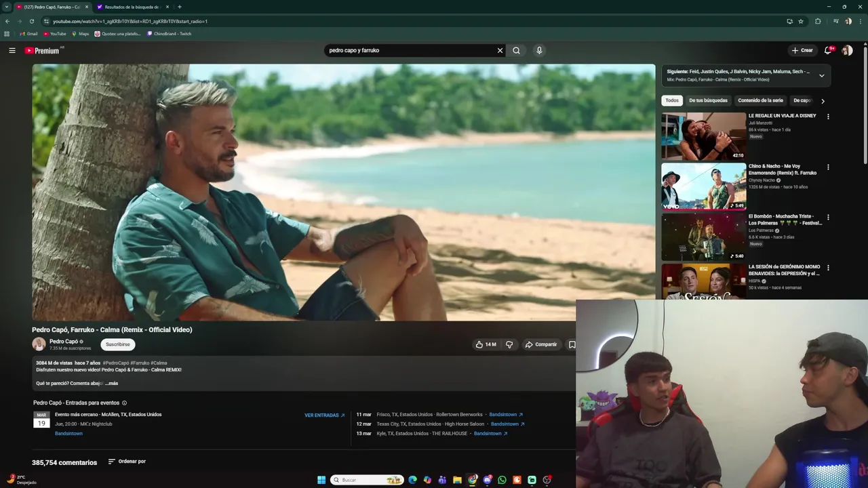868x488 pixels.
Task: Run search with magnifying glass button
Action: click(x=517, y=50)
